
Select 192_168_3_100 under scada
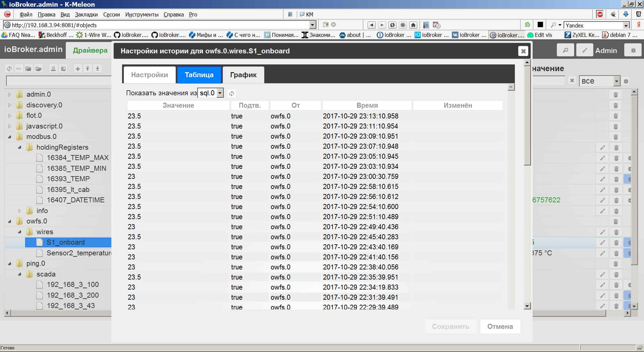(72, 285)
